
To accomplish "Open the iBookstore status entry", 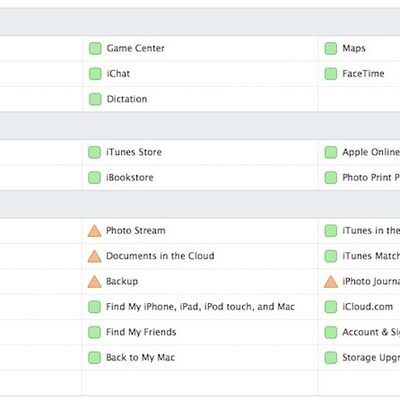I will [130, 177].
